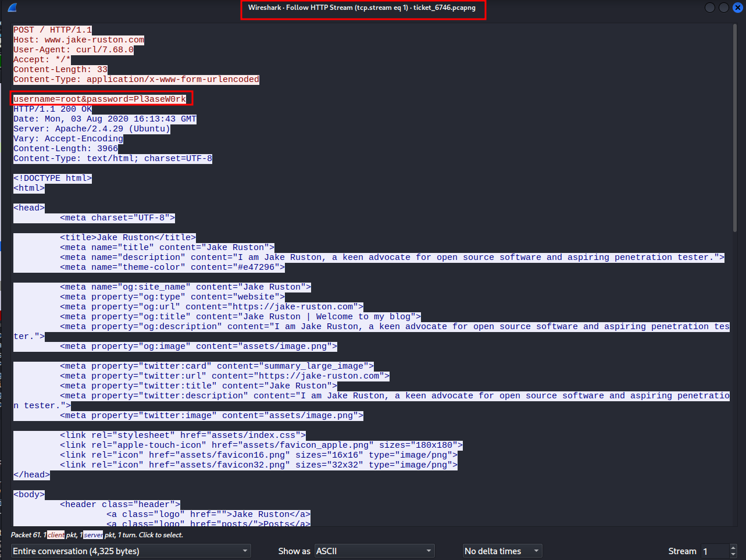This screenshot has width=746, height=560.
Task: Click the User-Agent: curl/7.68.0 line
Action: coord(73,49)
